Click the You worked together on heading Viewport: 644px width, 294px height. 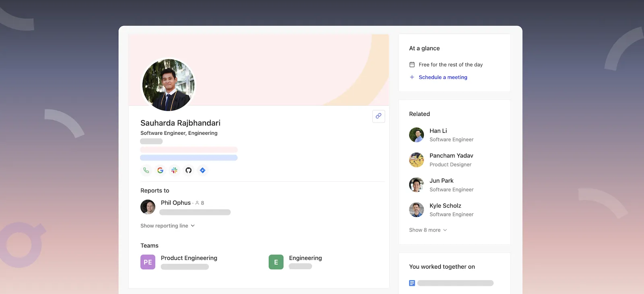(442, 267)
